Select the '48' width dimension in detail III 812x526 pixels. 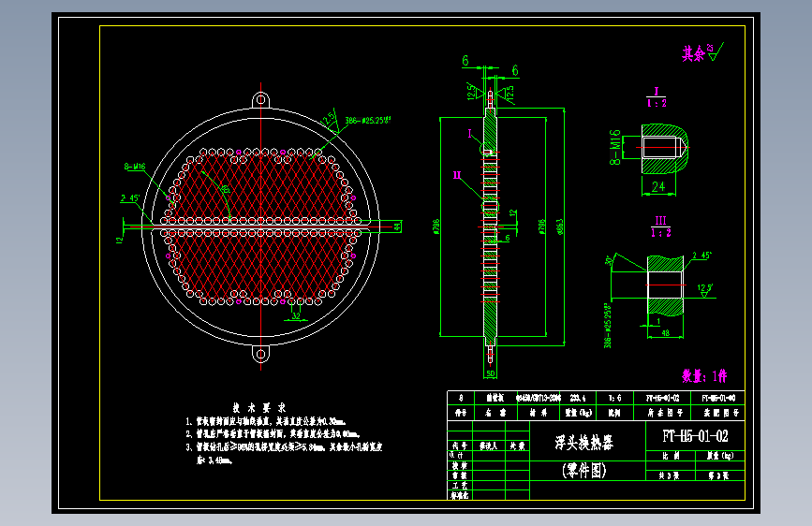click(x=666, y=333)
